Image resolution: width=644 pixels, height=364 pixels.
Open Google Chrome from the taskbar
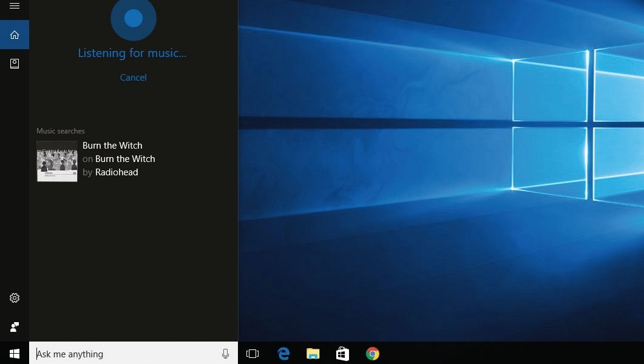click(x=372, y=353)
